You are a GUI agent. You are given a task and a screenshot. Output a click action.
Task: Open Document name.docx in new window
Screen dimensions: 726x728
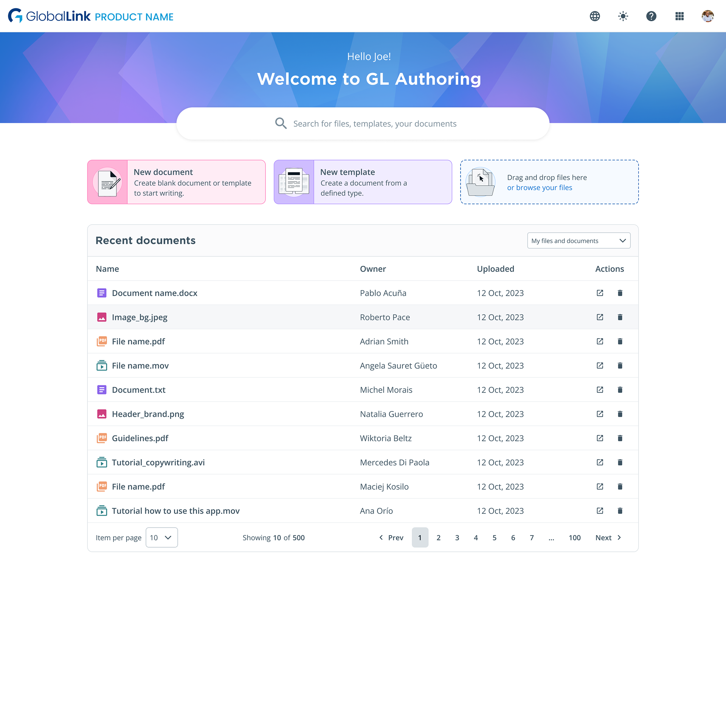[x=600, y=293]
